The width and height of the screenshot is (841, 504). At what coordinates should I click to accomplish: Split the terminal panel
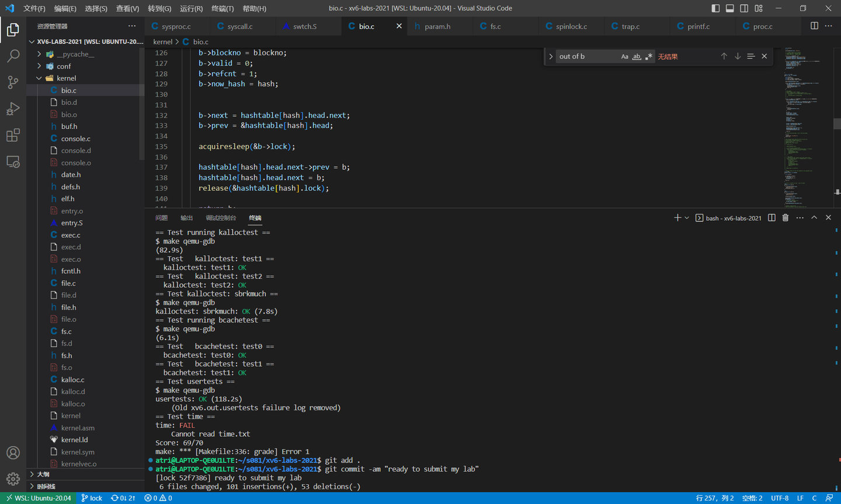click(772, 218)
